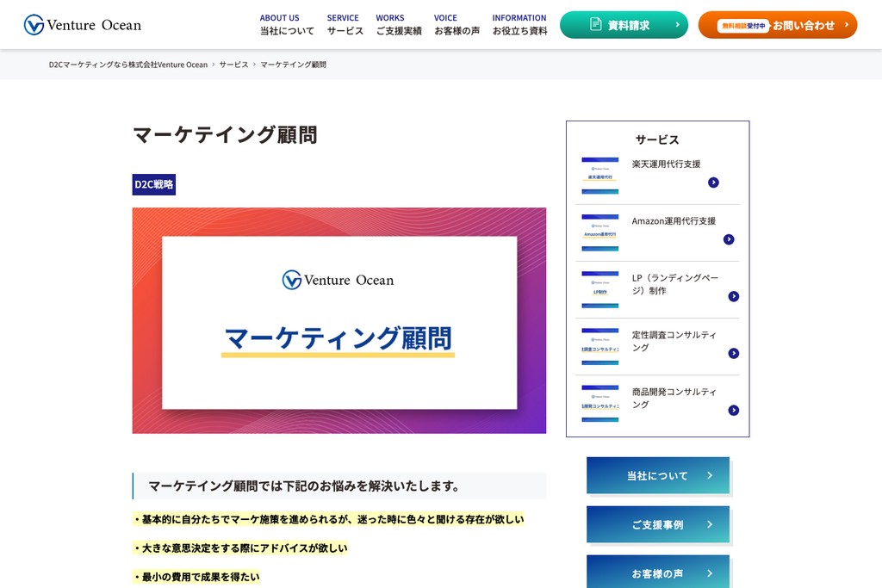Click the LP制作 thumbnail

600,289
